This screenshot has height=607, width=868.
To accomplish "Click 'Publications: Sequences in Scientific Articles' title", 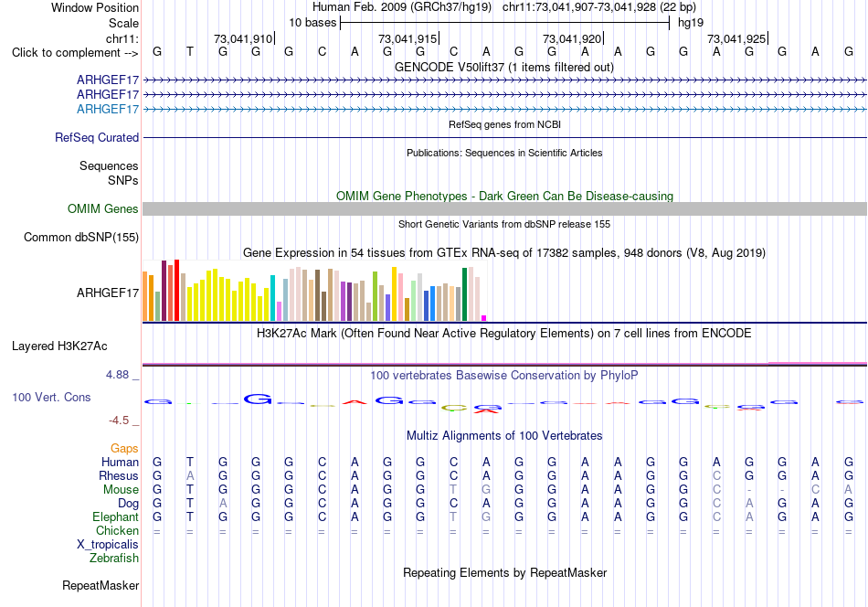I will 504,153.
